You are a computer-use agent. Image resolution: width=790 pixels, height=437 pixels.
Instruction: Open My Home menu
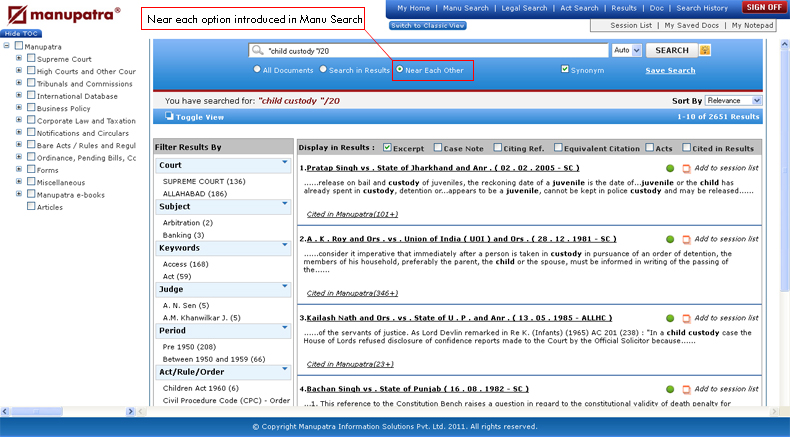414,8
